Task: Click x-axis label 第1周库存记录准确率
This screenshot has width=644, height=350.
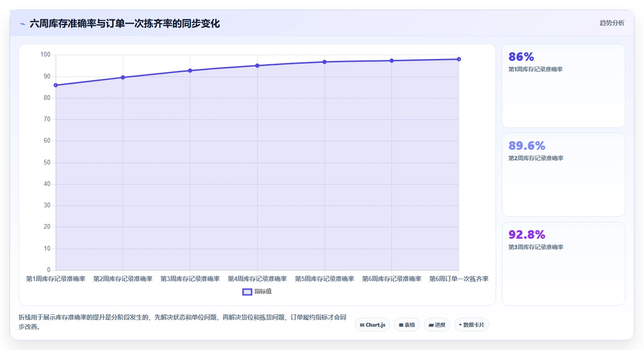Action: click(x=56, y=279)
